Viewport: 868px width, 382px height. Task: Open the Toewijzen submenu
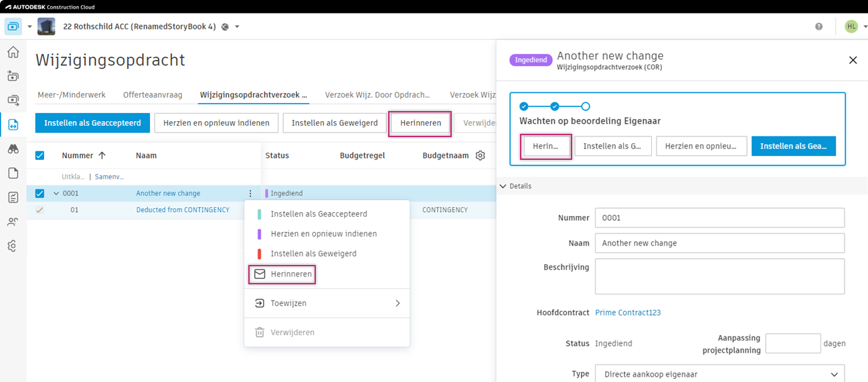(327, 303)
